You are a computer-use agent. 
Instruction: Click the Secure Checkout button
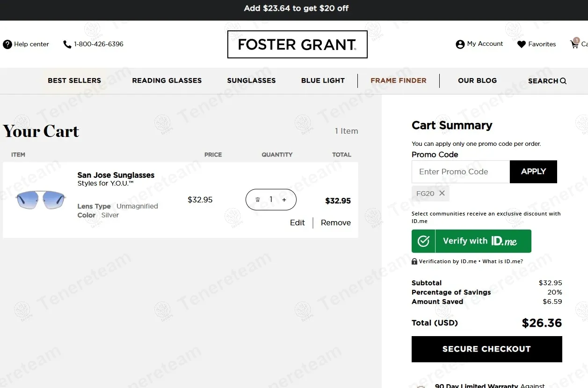tap(486, 349)
